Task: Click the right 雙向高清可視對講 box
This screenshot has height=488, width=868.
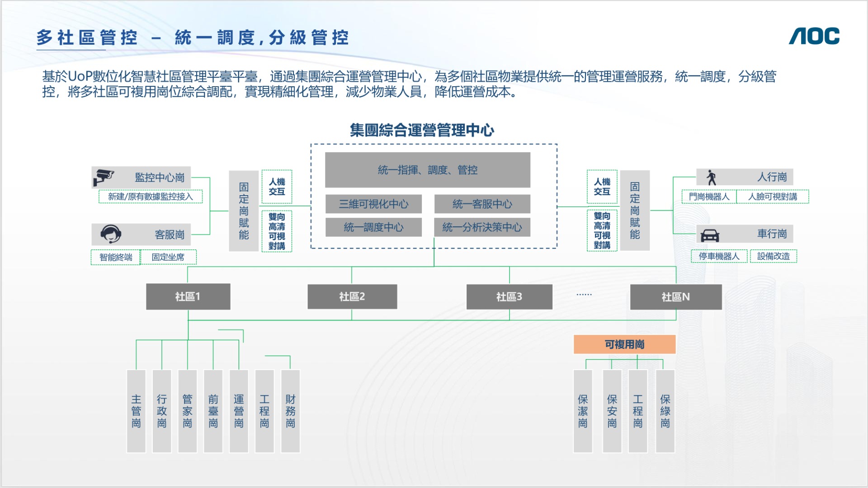Action: point(602,230)
